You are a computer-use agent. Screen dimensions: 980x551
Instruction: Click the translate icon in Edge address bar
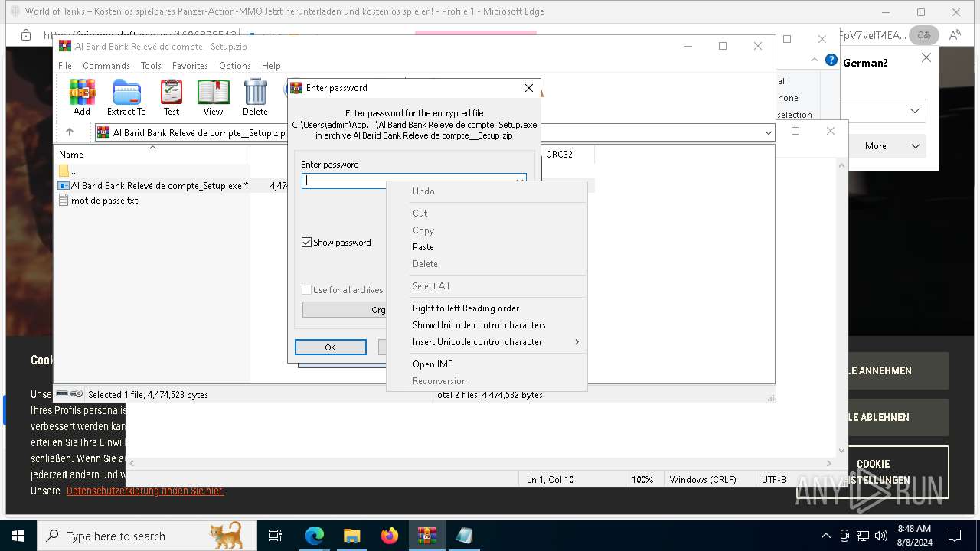coord(924,35)
